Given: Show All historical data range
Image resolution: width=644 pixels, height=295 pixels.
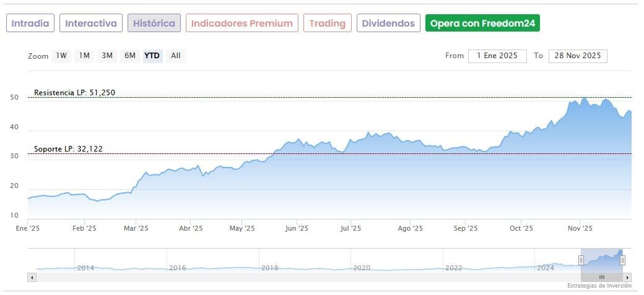Looking at the screenshot, I should (x=176, y=56).
